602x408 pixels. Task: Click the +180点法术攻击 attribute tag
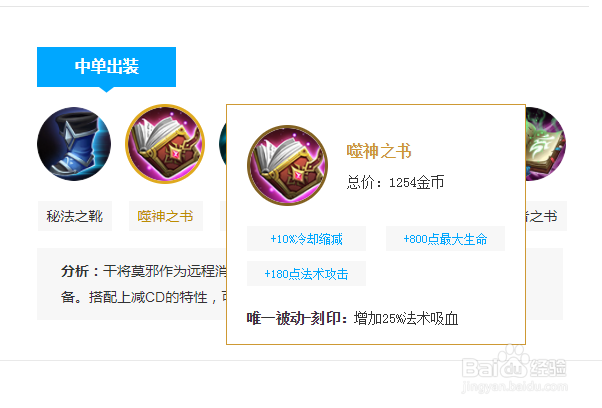(306, 274)
